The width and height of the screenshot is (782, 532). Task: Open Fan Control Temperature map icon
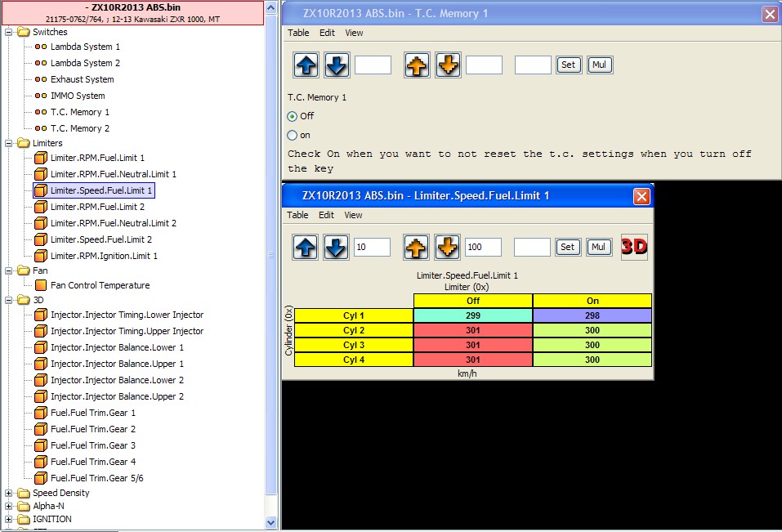click(x=41, y=285)
